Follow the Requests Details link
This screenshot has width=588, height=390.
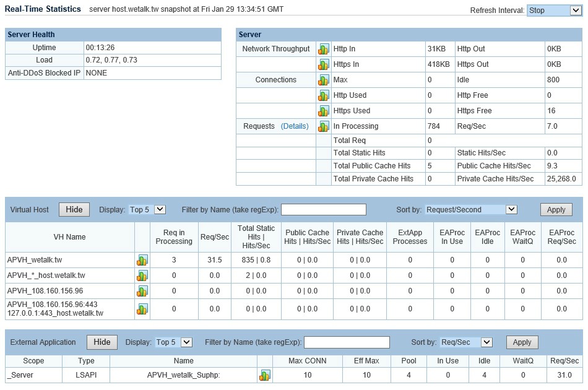[295, 126]
